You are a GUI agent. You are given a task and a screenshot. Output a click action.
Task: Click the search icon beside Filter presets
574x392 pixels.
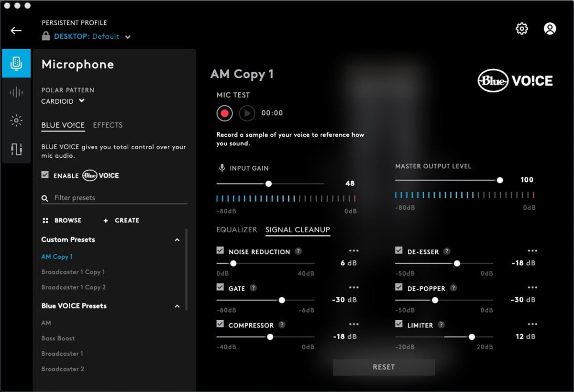coord(45,198)
